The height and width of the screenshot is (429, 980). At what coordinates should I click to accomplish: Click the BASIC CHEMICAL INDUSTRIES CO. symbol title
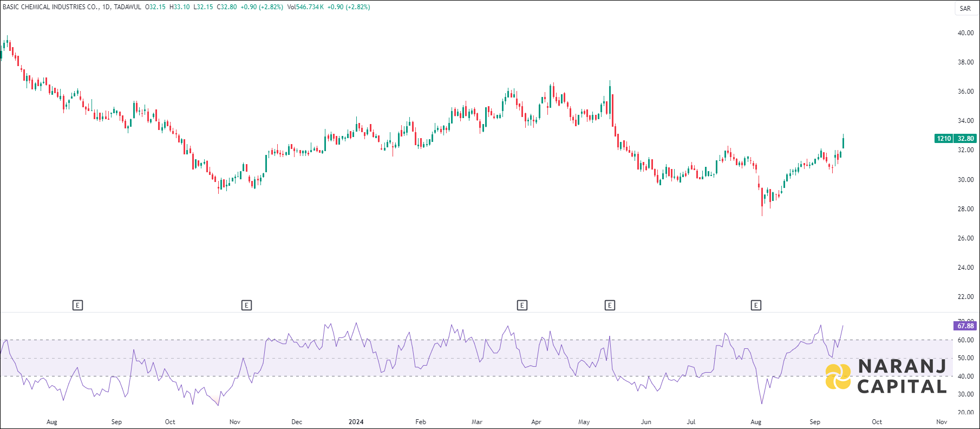(x=50, y=7)
